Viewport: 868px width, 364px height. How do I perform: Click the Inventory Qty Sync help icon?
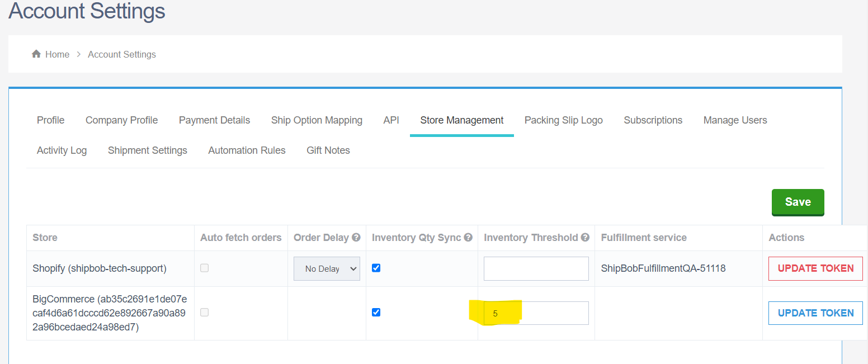(468, 237)
